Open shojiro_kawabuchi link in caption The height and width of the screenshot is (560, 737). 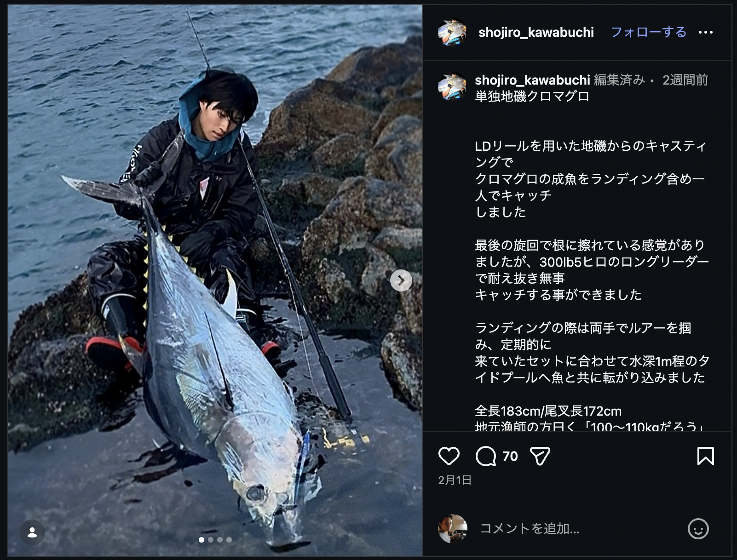(x=532, y=80)
